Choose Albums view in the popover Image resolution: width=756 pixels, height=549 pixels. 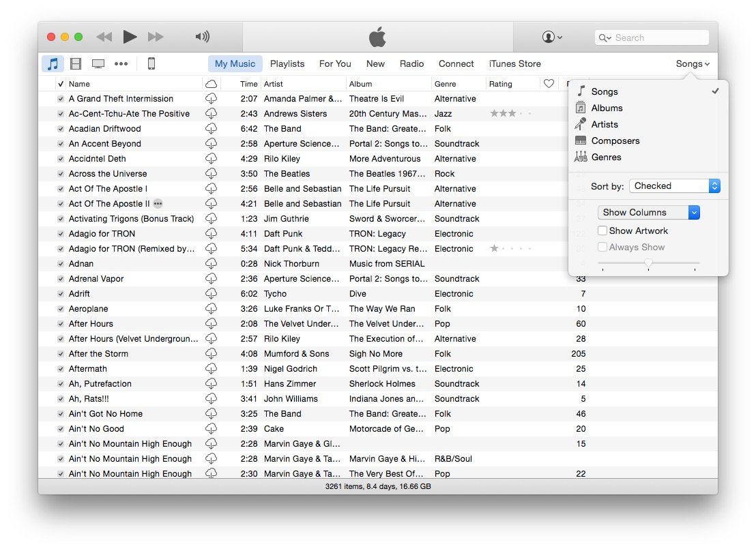coord(648,108)
